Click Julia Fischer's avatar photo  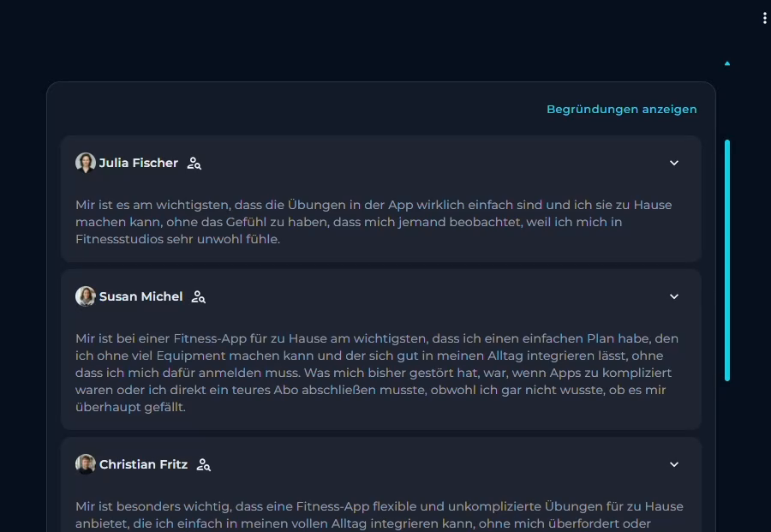[x=86, y=163]
